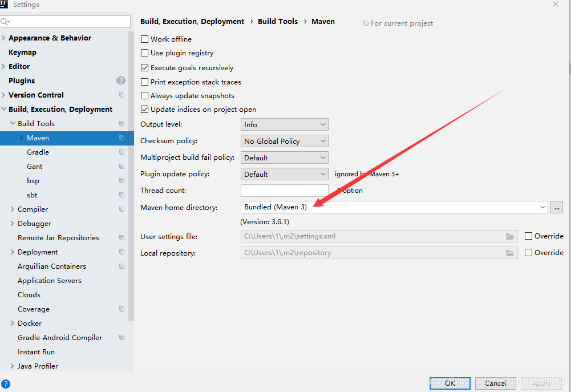Click the project-scope icon beside Gradle-Android Compiler
This screenshot has width=571, height=392.
pyautogui.click(x=122, y=338)
